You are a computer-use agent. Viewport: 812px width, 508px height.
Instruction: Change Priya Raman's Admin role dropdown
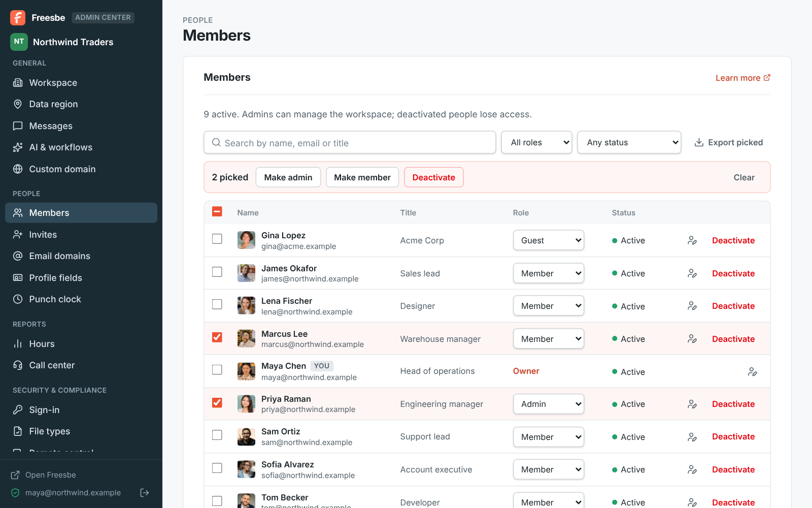(x=549, y=404)
